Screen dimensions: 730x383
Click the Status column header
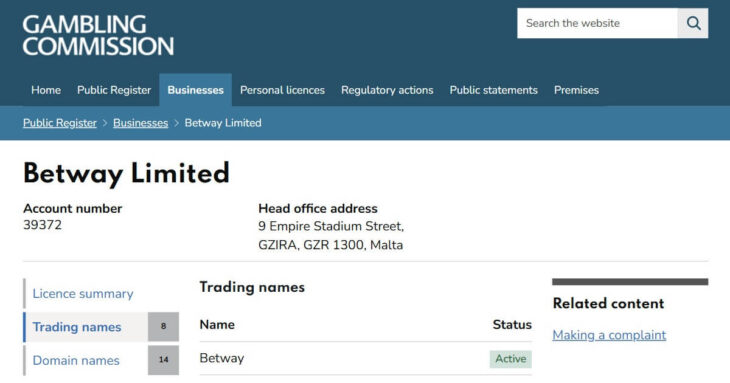[512, 324]
